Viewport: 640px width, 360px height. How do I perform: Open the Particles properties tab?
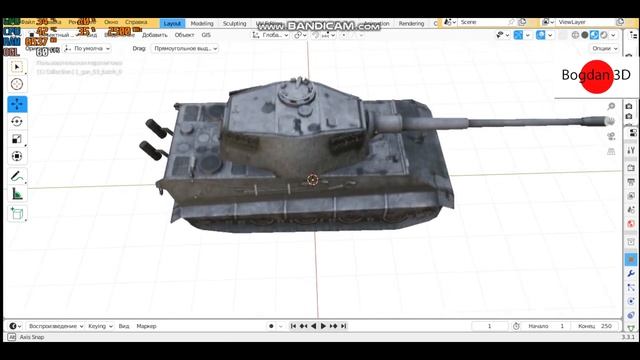(631, 287)
